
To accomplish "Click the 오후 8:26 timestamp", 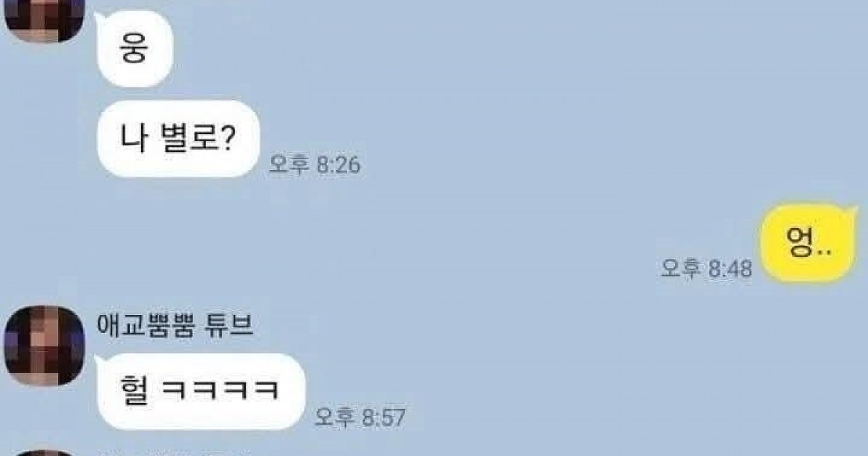I will pyautogui.click(x=315, y=165).
